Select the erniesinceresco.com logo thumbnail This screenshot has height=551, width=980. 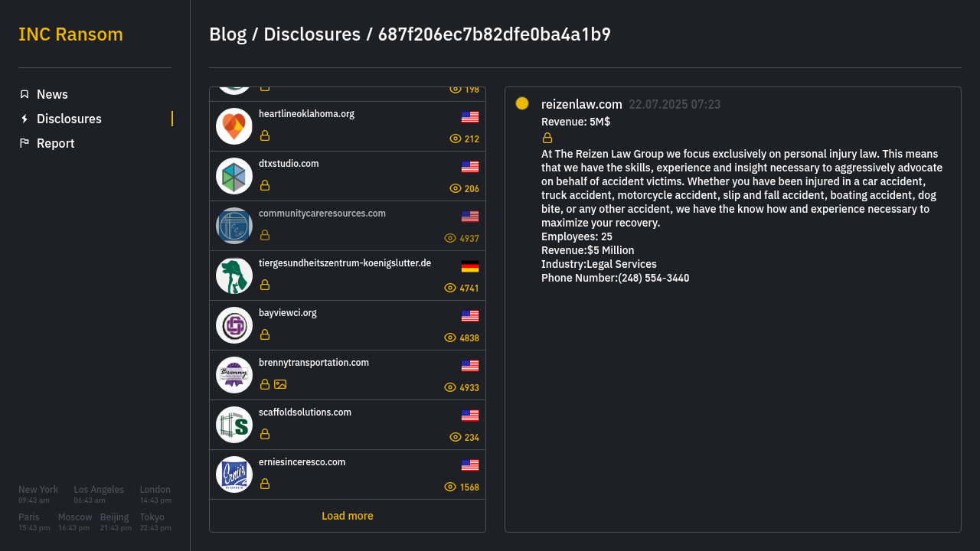234,474
